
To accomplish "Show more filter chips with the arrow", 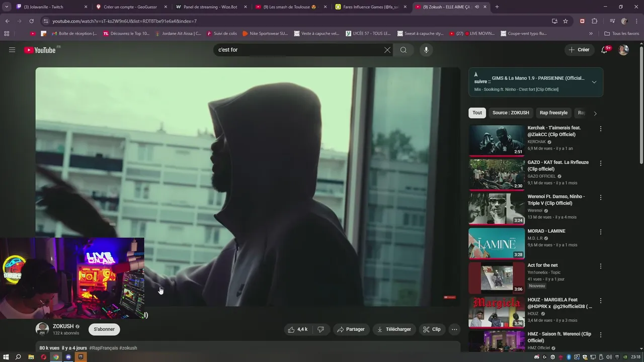I will click(x=595, y=113).
